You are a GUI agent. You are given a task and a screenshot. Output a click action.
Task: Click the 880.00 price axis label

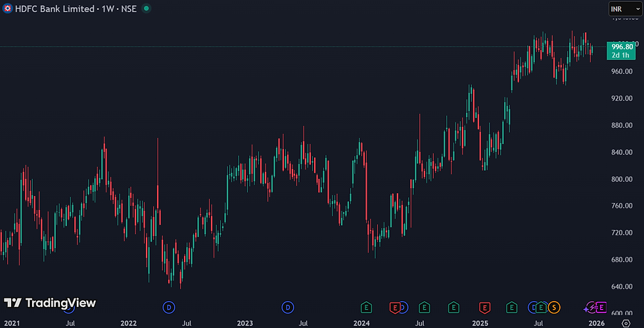(622, 126)
